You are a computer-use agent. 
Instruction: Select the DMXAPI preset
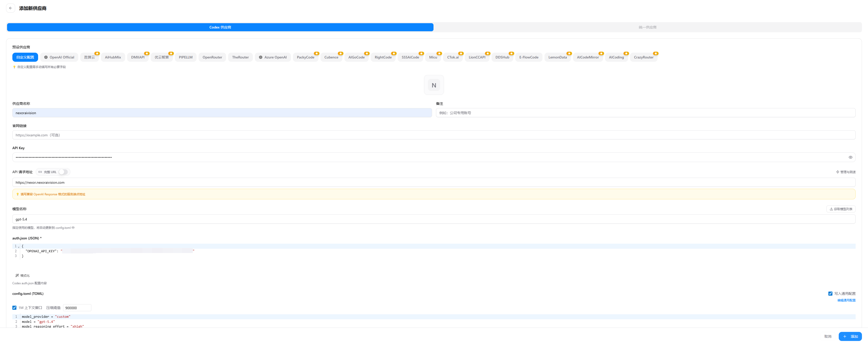pyautogui.click(x=138, y=57)
